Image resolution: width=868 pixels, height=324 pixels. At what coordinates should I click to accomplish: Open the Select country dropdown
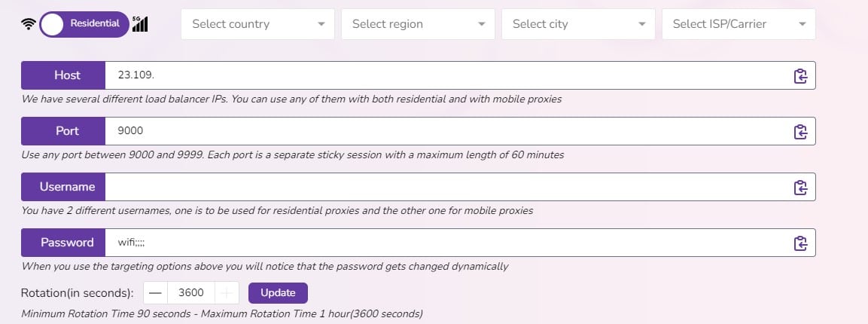click(x=257, y=24)
